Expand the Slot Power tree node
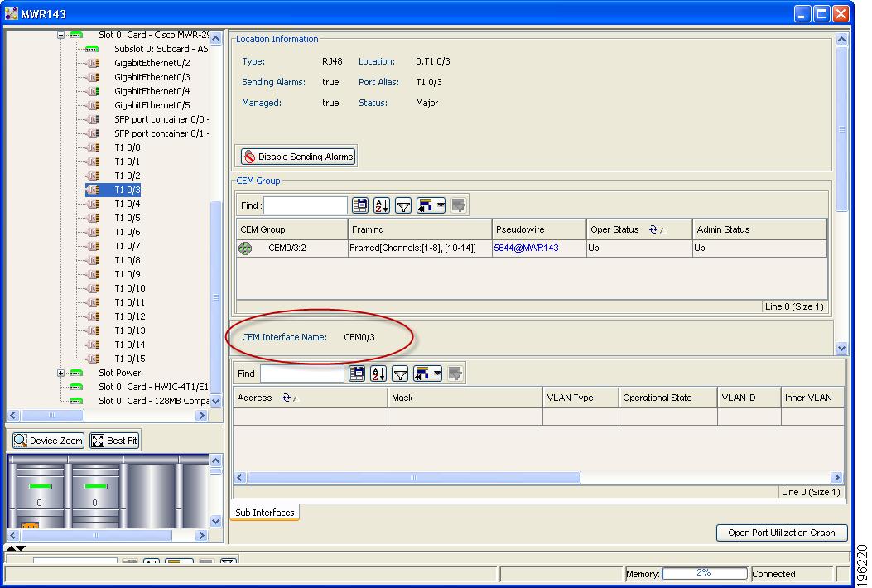 click(60, 373)
